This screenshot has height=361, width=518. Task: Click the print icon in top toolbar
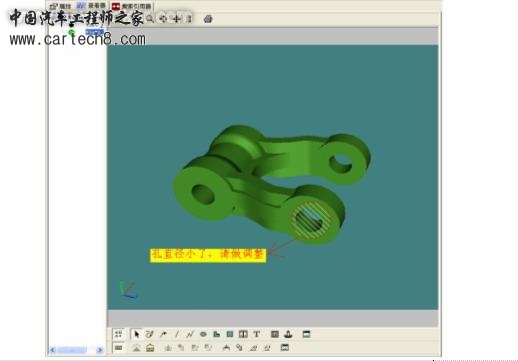(x=208, y=19)
